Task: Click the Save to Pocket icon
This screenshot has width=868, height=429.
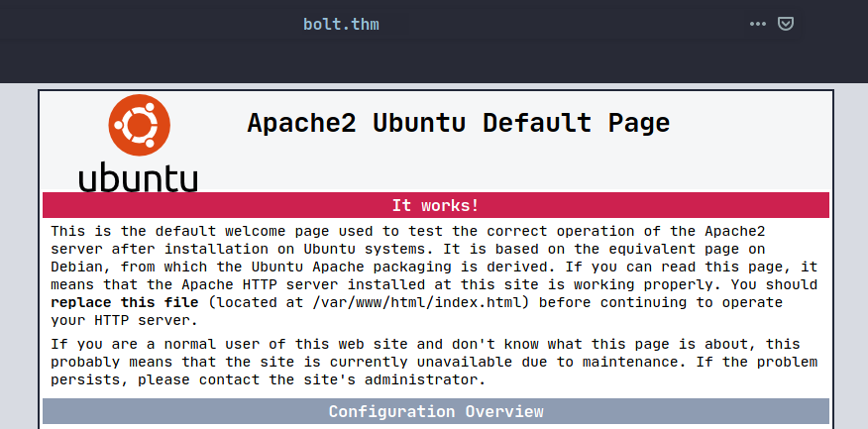Action: tap(785, 23)
